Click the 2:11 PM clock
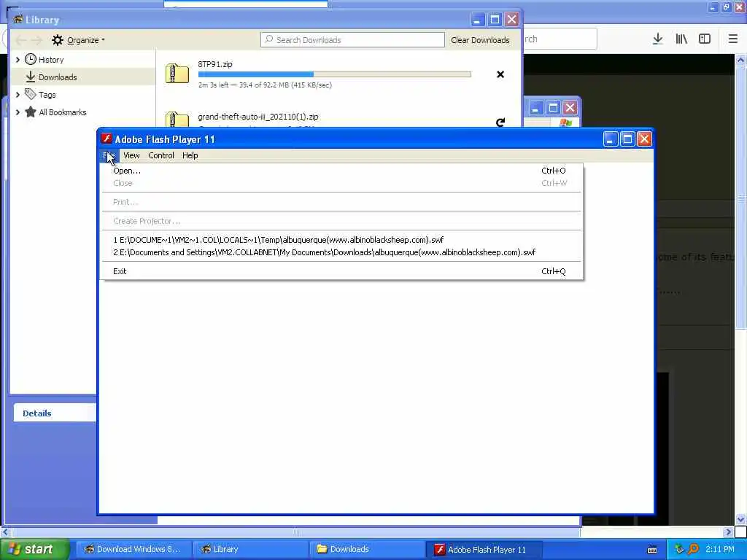Image resolution: width=747 pixels, height=560 pixels. click(720, 549)
